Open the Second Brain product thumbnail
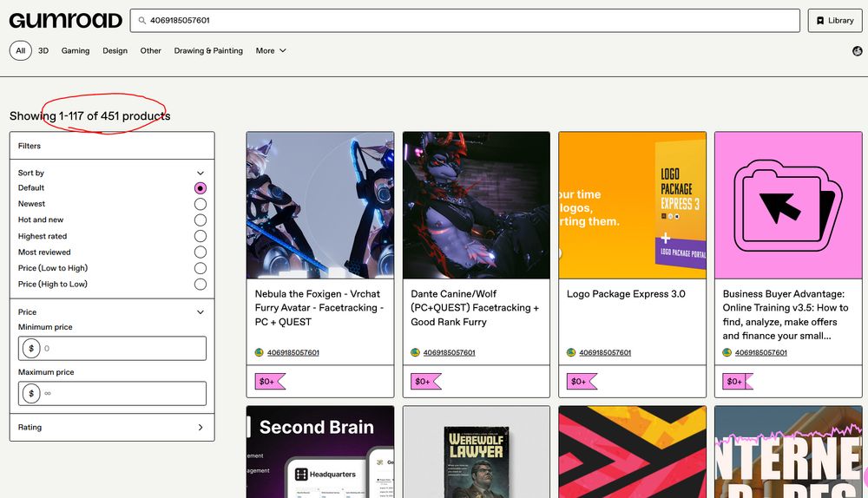Screen dimensions: 868x498 (320, 452)
